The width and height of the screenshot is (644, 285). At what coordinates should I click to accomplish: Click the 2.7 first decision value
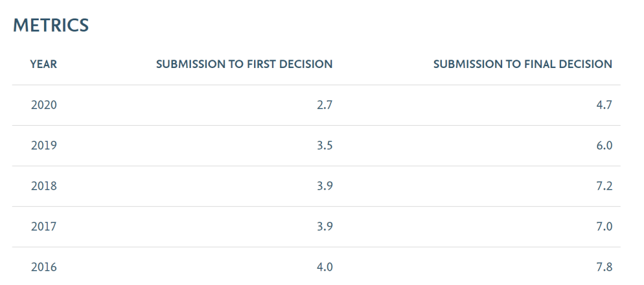tap(324, 106)
